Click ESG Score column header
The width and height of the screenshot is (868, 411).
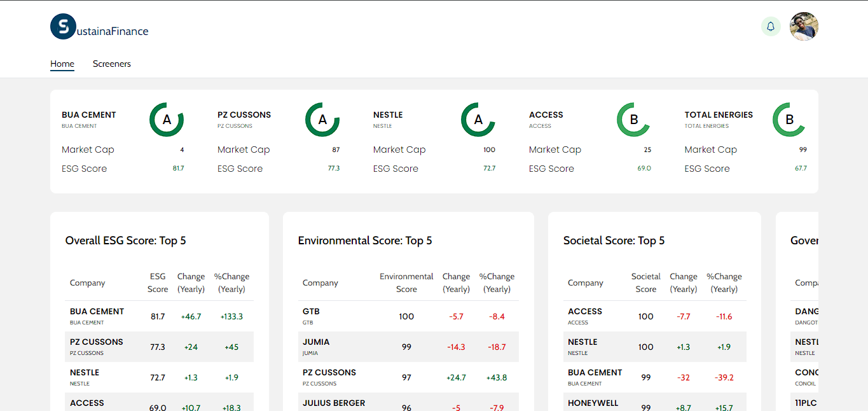pyautogui.click(x=158, y=283)
